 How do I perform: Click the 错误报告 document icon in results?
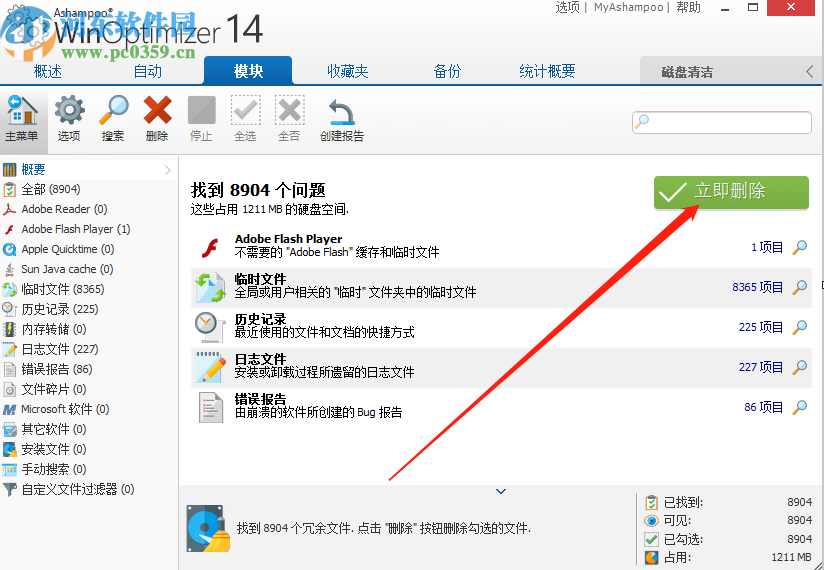tap(210, 407)
